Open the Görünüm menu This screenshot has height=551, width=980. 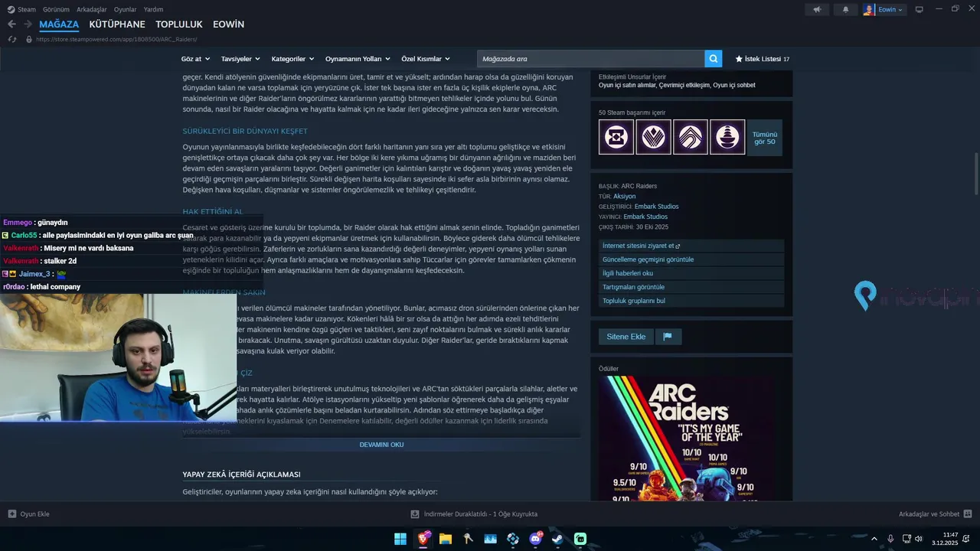[56, 9]
